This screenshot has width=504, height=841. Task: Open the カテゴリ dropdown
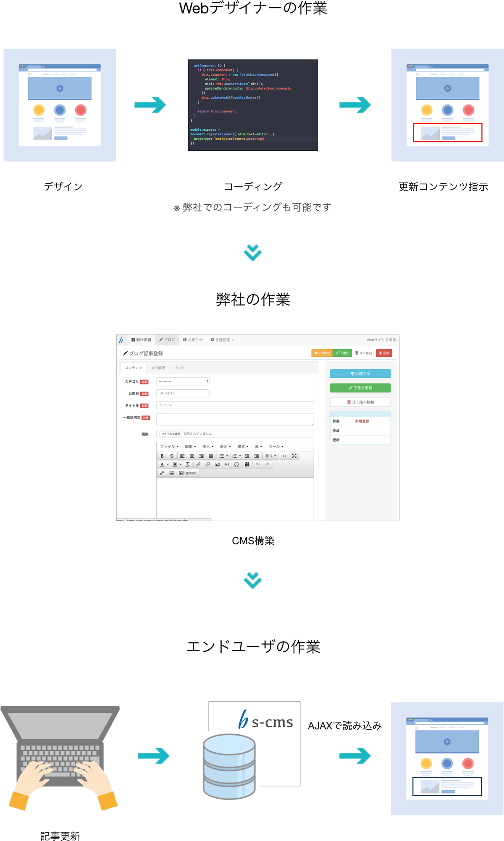183,382
